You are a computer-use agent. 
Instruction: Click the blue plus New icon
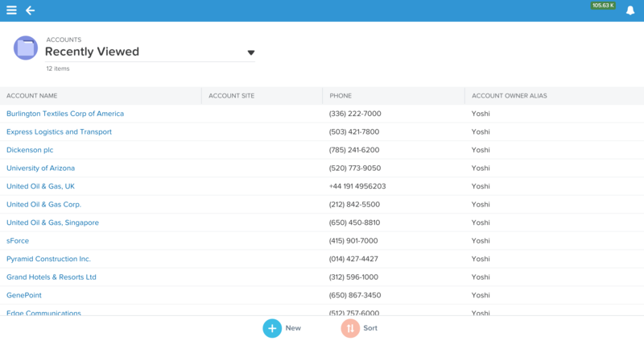pos(272,328)
